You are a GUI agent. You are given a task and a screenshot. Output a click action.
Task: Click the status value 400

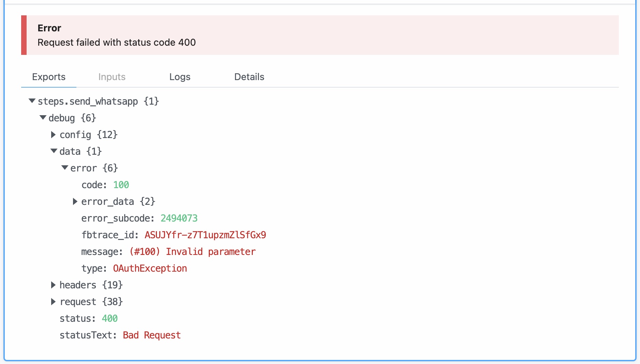tap(110, 318)
